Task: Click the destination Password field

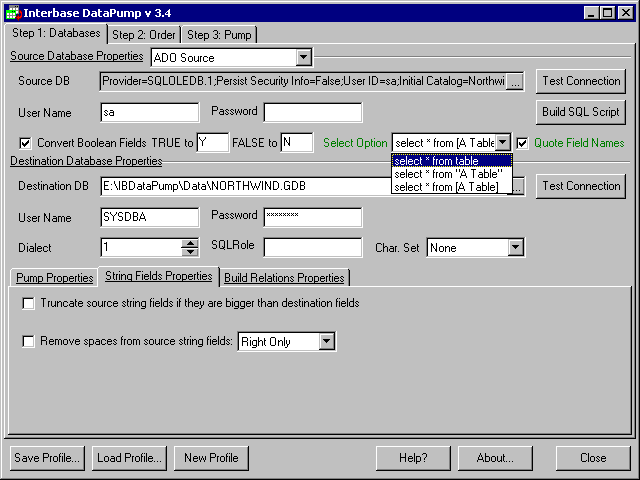Action: pyautogui.click(x=313, y=217)
